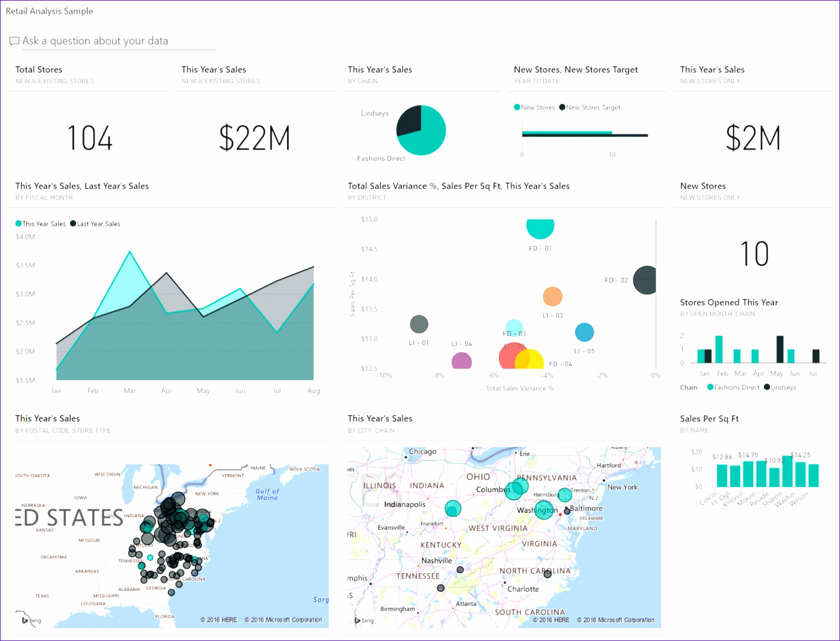The height and width of the screenshot is (641, 840).
Task: Click This Year Sales peak above Mar
Action: click(x=130, y=252)
